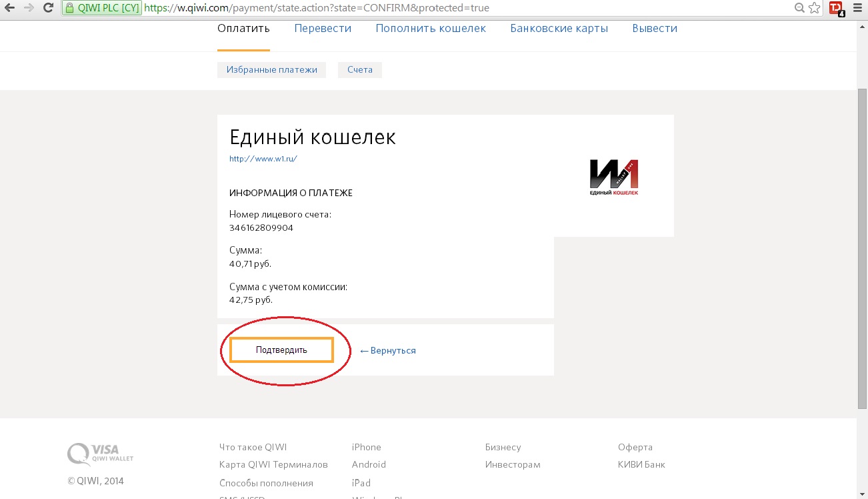Open the Счета section
868x499 pixels.
coord(360,69)
